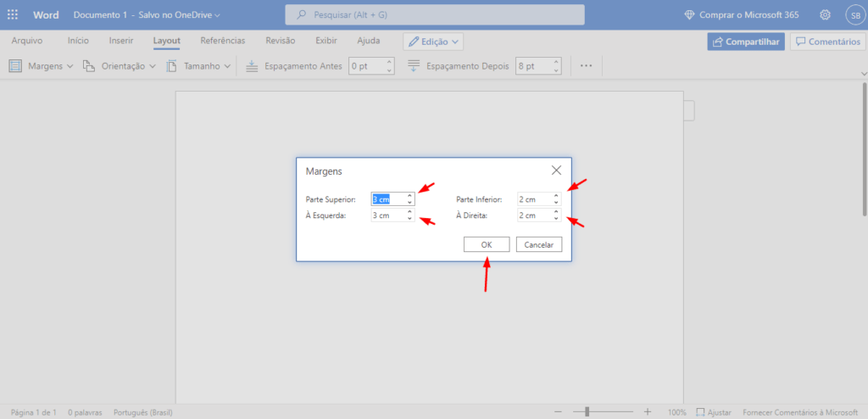Image resolution: width=868 pixels, height=419 pixels.
Task: Open the SB account avatar
Action: [x=854, y=14]
